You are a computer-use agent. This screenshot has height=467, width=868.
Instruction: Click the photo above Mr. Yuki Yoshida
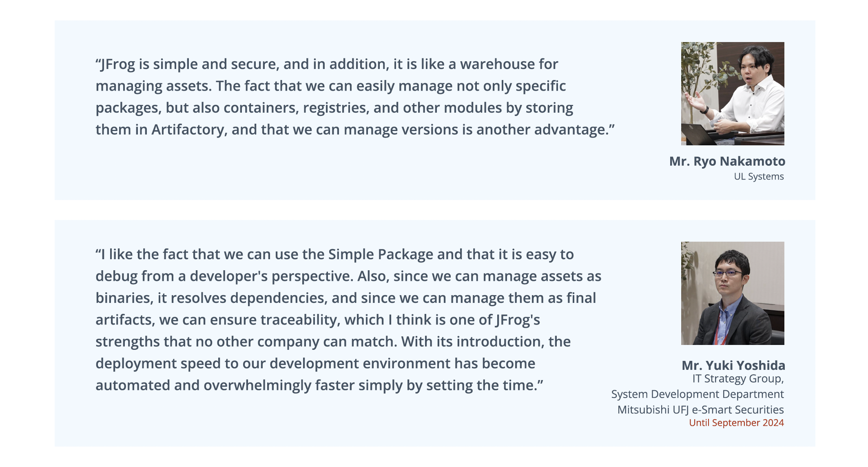click(x=732, y=293)
